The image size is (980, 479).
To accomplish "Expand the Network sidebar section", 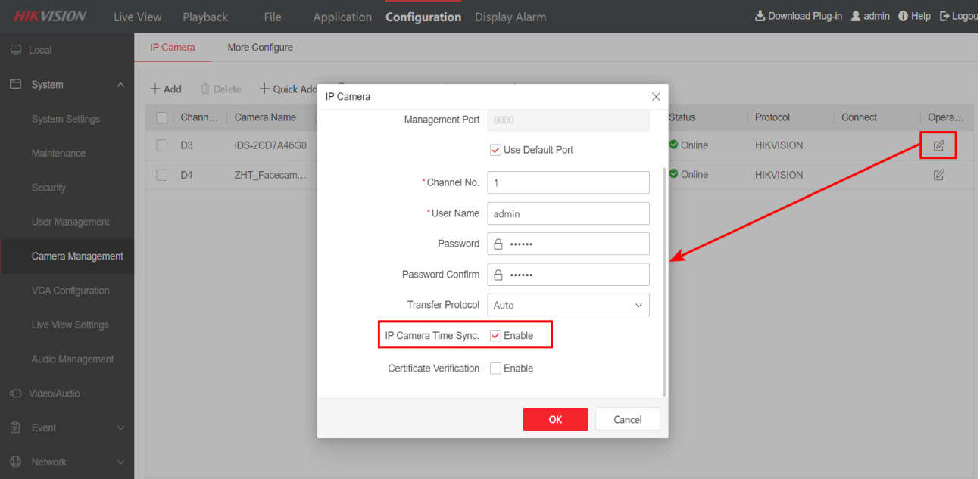I will click(120, 462).
